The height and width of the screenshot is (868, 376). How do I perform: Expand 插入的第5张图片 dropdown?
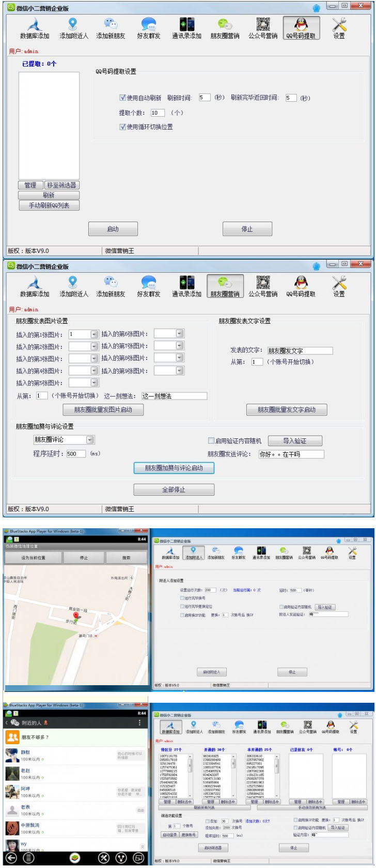pyautogui.click(x=94, y=382)
